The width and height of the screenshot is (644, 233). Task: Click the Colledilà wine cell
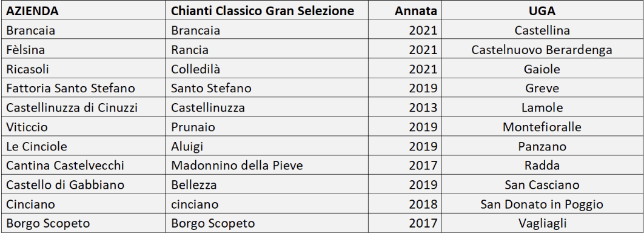pyautogui.click(x=267, y=69)
